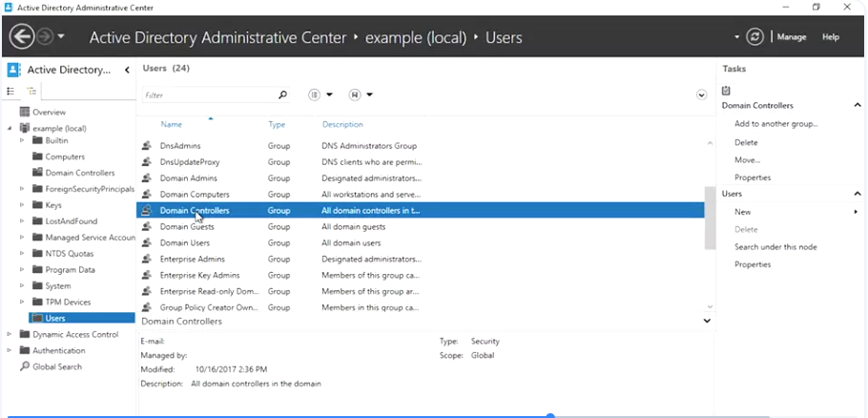Click the list vertical scrollbar thumb
Image resolution: width=868 pixels, height=418 pixels.
(710, 218)
